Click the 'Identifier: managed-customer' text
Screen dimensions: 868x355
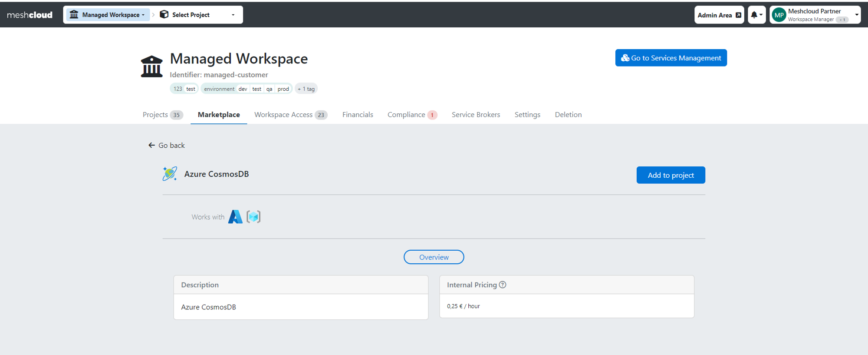(219, 75)
